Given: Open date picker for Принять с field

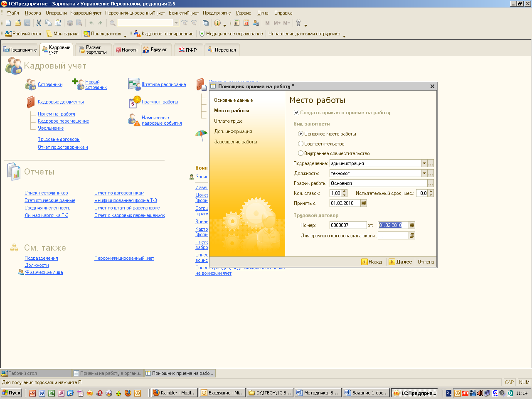Looking at the screenshot, I should click(364, 203).
